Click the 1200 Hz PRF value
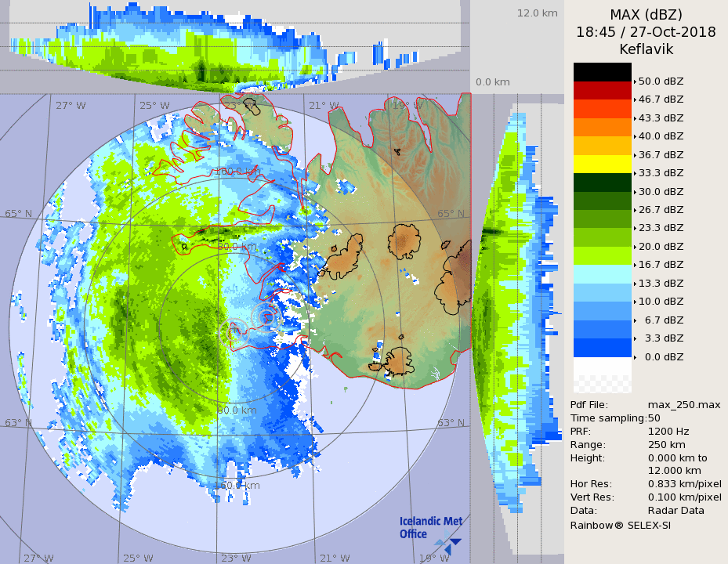 pos(668,431)
